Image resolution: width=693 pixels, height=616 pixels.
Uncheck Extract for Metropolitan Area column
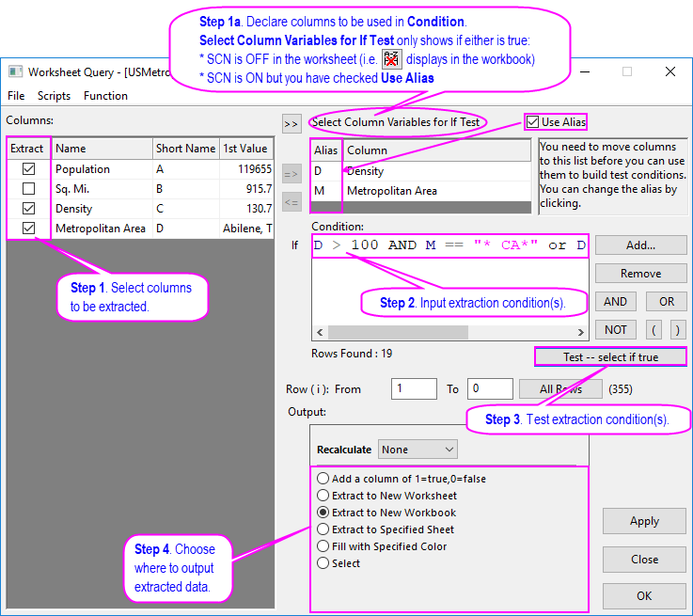coord(29,228)
